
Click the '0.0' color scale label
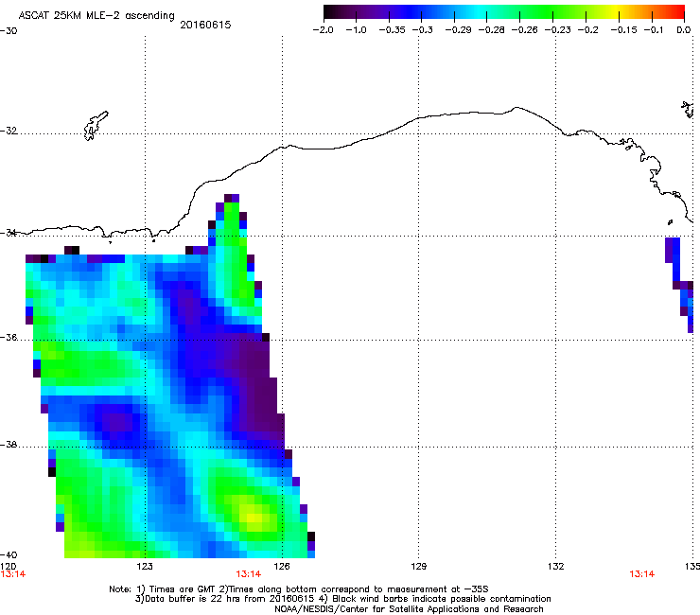pyautogui.click(x=684, y=30)
